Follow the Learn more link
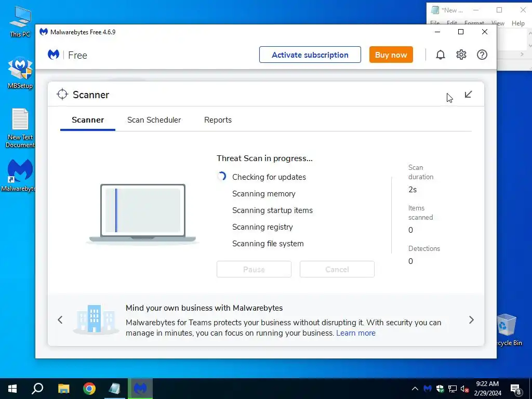Screen dimensions: 532x399 pos(355,333)
